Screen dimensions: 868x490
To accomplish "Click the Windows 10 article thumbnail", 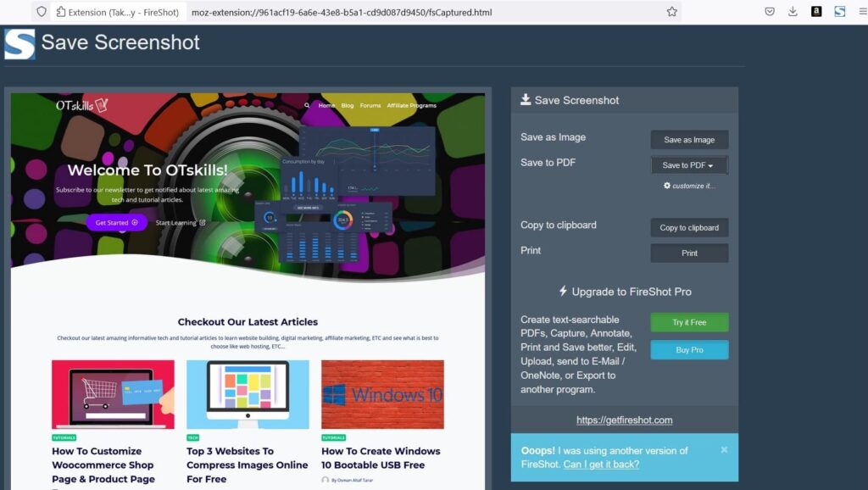I will (382, 394).
